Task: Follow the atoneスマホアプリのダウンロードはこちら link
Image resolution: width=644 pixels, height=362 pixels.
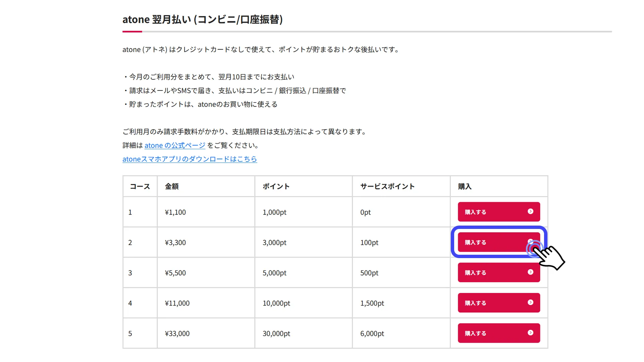Action: pos(190,159)
